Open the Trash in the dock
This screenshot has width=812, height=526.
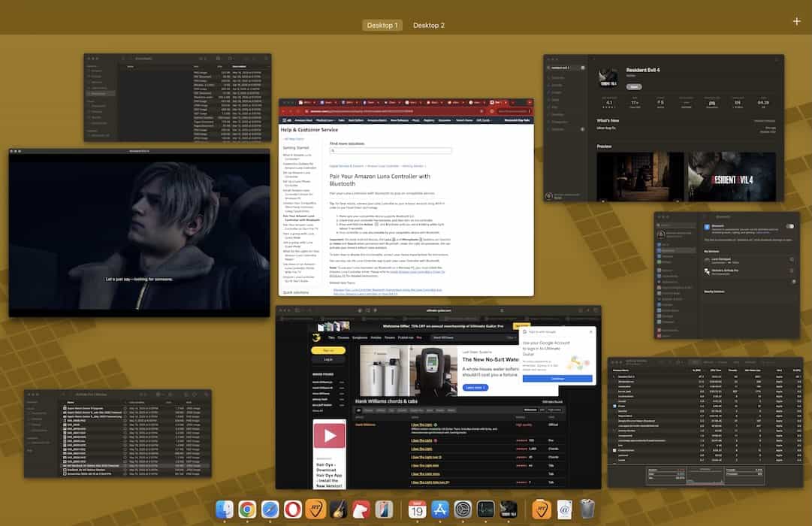pos(588,509)
